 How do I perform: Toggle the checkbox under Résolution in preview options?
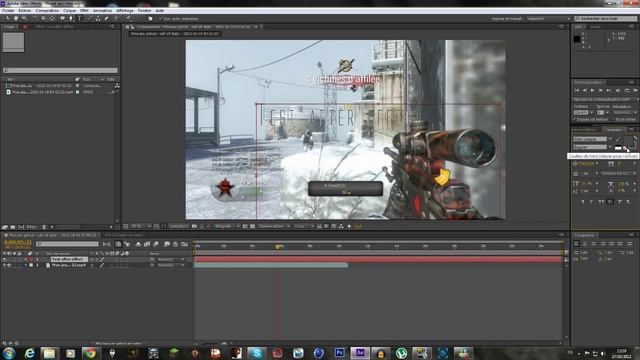point(613,119)
